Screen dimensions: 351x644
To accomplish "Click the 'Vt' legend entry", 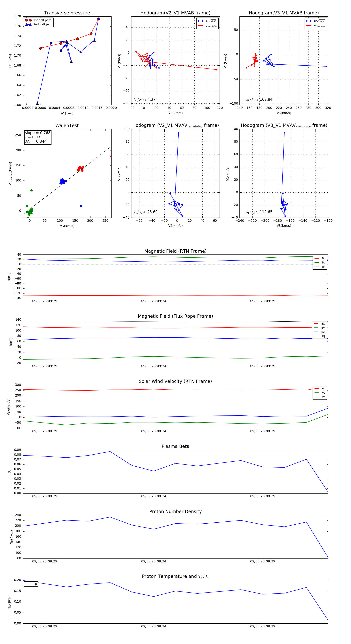I will point(320,393).
